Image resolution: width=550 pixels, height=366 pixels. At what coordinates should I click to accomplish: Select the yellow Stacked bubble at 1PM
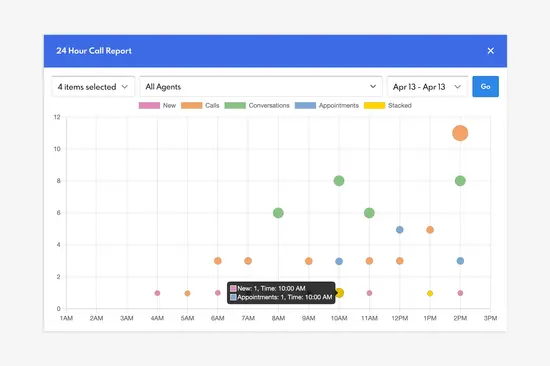pyautogui.click(x=430, y=293)
